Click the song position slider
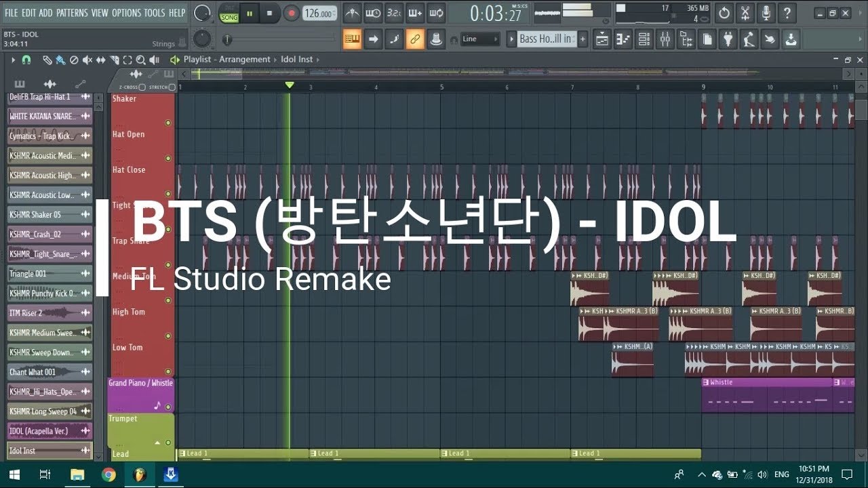The image size is (868, 488). [277, 39]
